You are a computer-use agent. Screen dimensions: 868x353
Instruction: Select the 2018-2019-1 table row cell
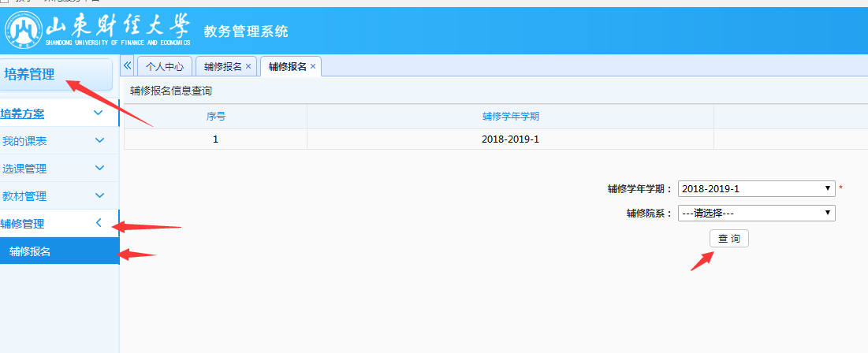coord(510,139)
